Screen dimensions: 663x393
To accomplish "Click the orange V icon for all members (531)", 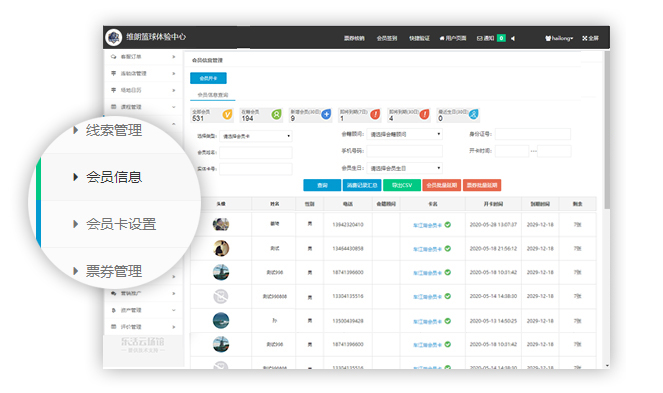I will click(x=227, y=115).
